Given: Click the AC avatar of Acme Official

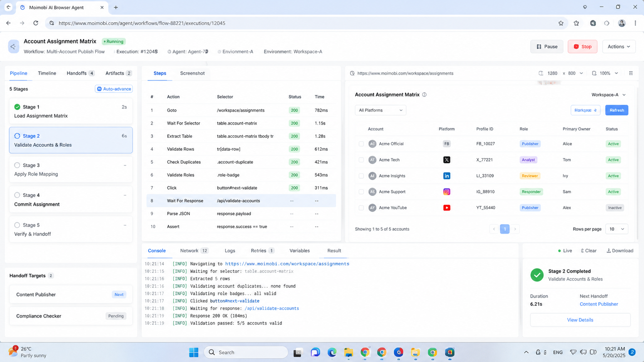Looking at the screenshot, I should 372,144.
